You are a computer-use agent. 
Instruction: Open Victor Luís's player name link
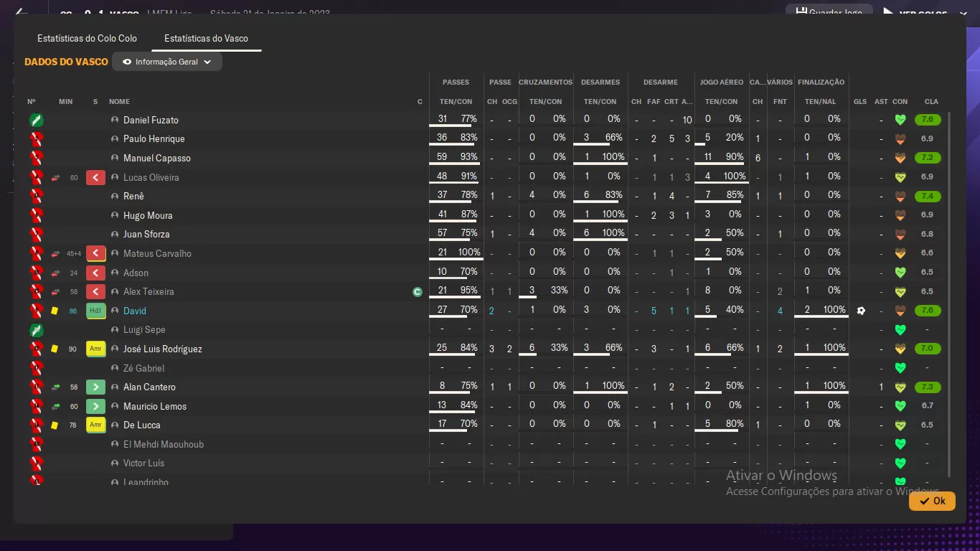[x=143, y=463]
